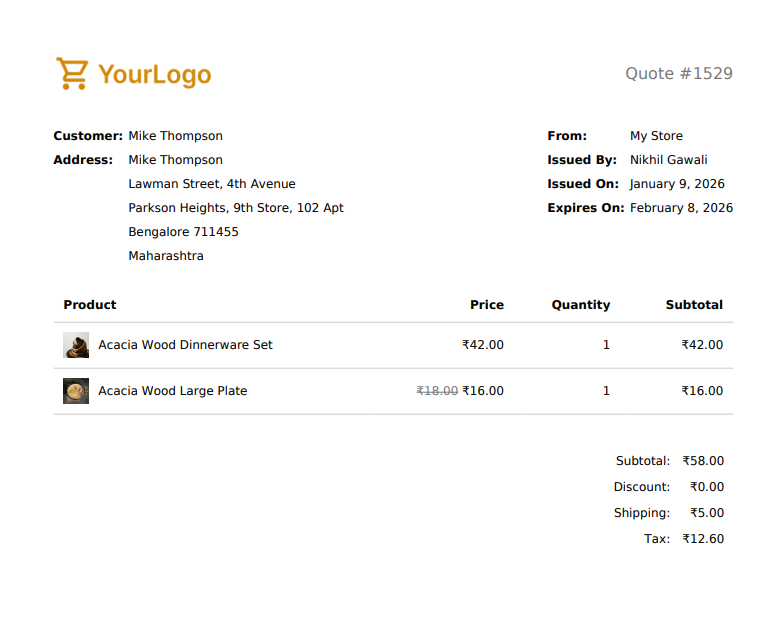Click the YourLogo brand text
Screen dimensions: 783x632
tap(154, 74)
